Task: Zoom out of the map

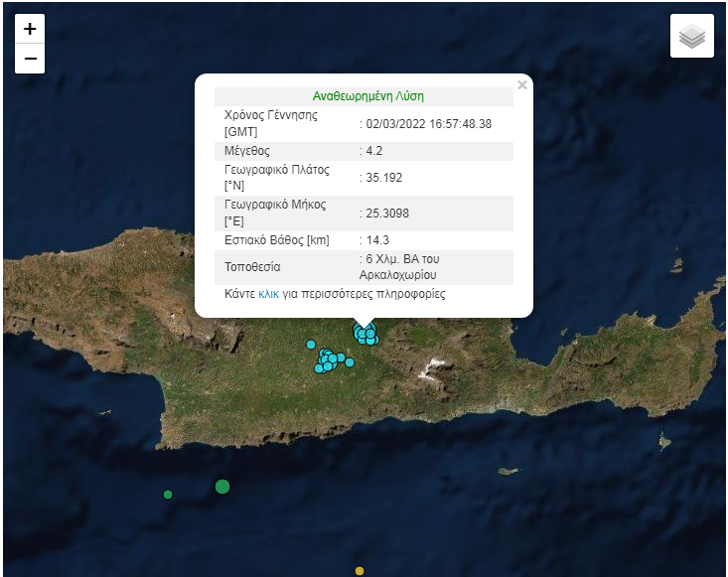Action: point(30,60)
